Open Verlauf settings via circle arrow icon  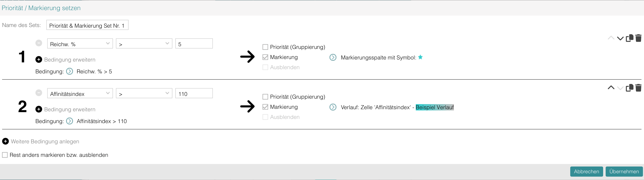pos(333,107)
